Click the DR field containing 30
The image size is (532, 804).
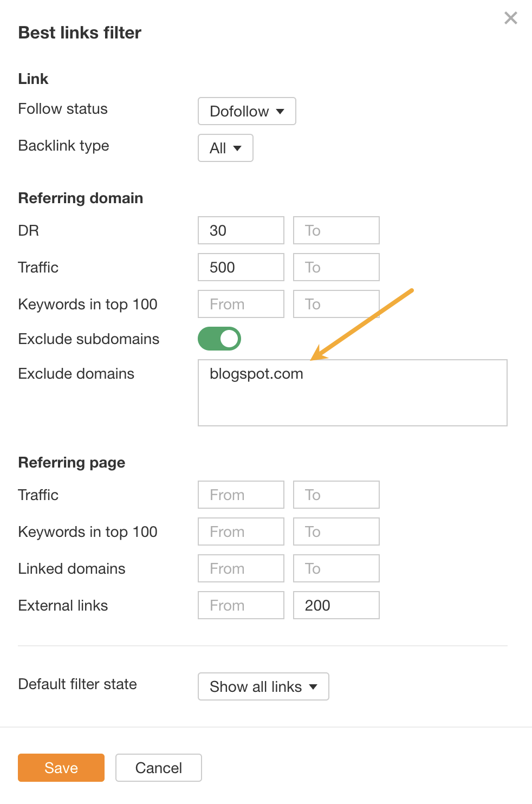coord(241,230)
